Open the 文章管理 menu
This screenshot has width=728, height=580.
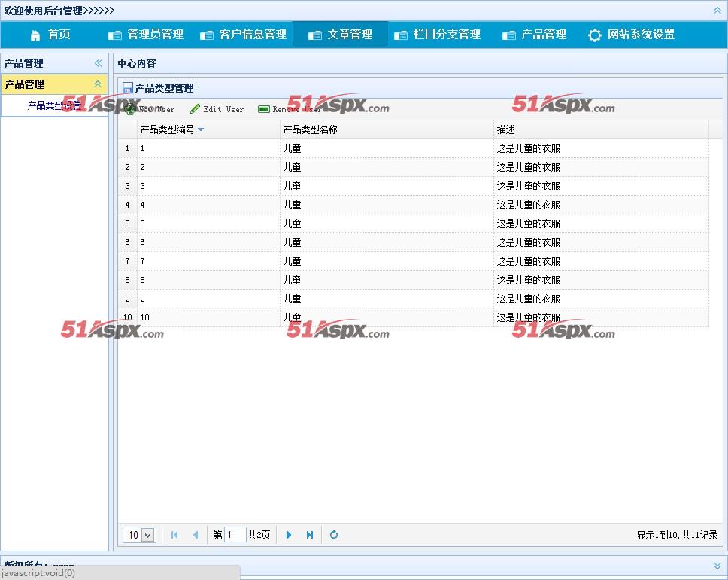pyautogui.click(x=340, y=35)
